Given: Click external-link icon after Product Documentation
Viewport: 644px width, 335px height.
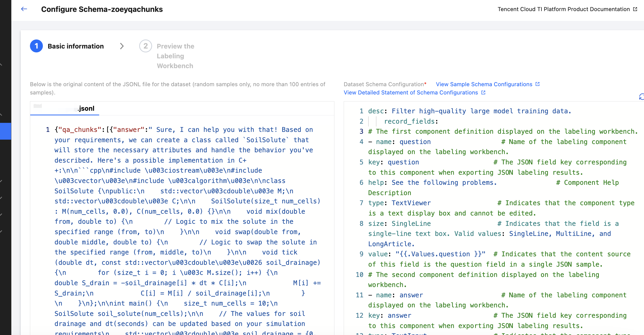Looking at the screenshot, I should (635, 9).
